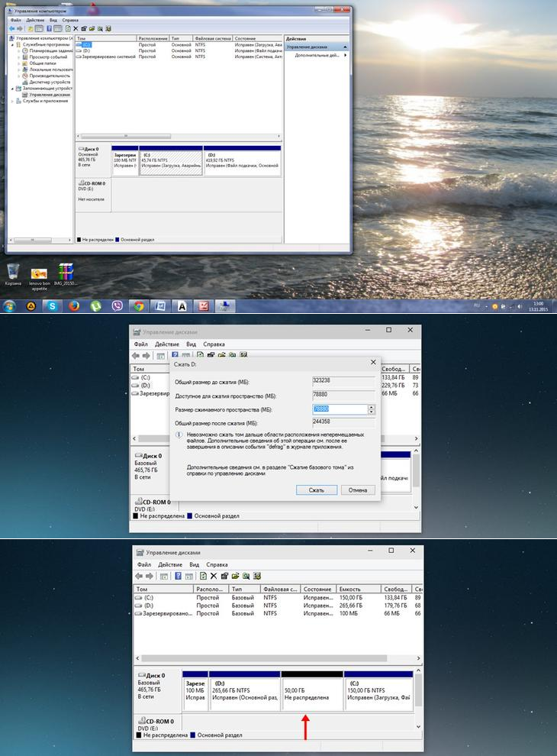Click the Windows Start orb button
Screen dimensions: 557x756
9,306
